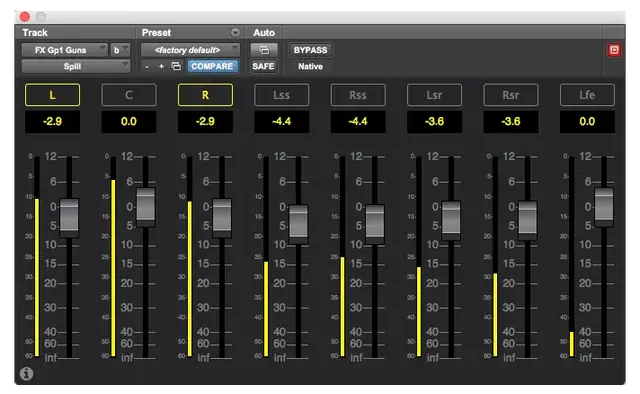Click the C channel 0.0 gain field
Screen dimensions: 640x394
[129, 121]
